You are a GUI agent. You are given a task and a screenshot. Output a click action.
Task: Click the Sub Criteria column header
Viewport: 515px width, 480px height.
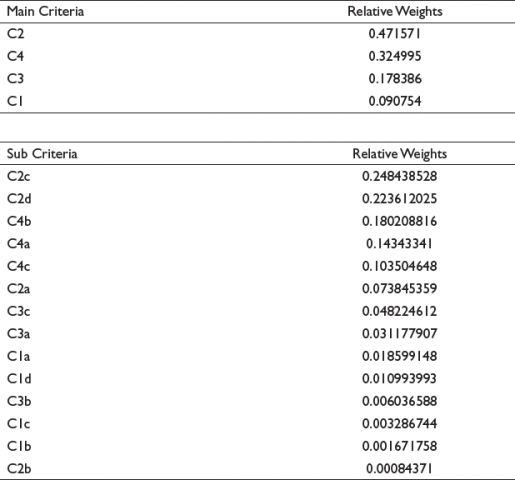click(x=42, y=154)
